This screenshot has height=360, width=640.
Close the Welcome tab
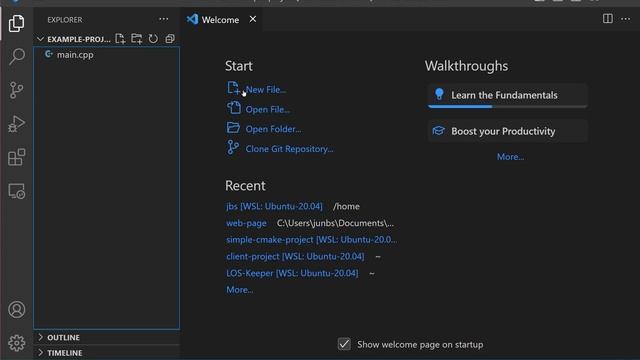point(253,19)
